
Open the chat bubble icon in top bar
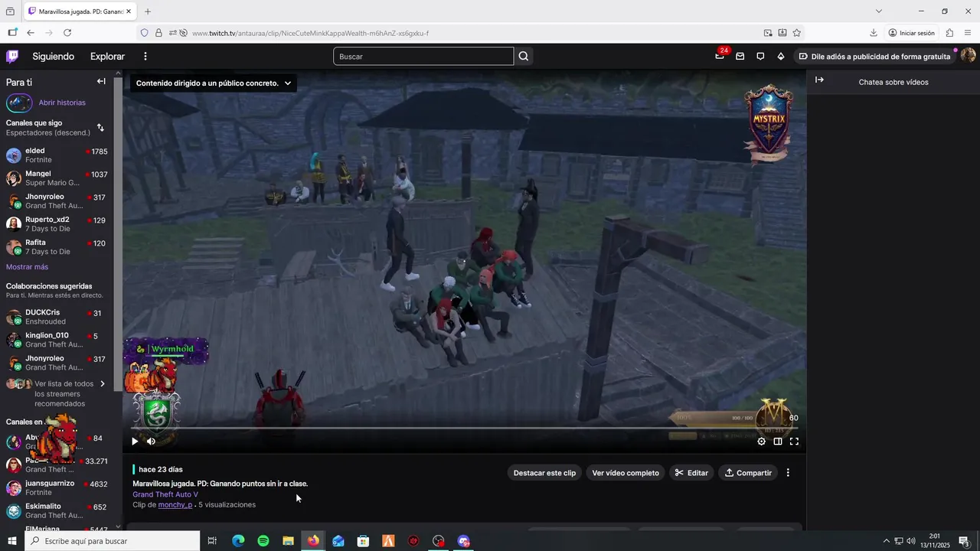[760, 56]
